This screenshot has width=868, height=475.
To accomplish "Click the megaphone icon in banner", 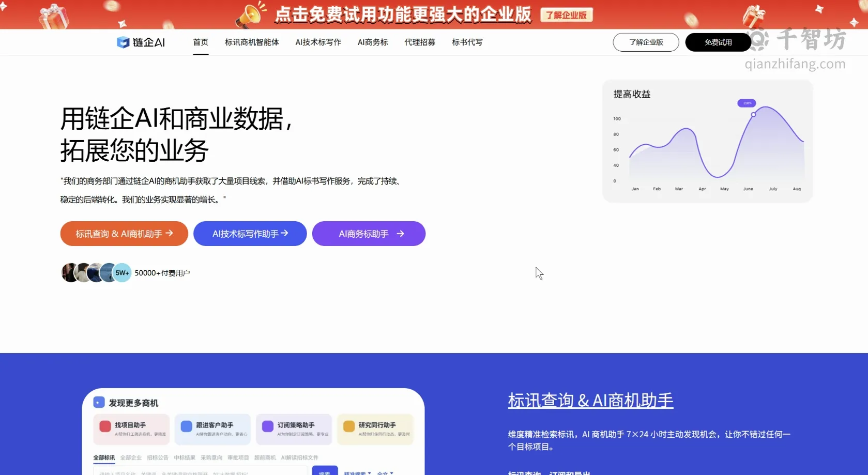I will pos(251,14).
